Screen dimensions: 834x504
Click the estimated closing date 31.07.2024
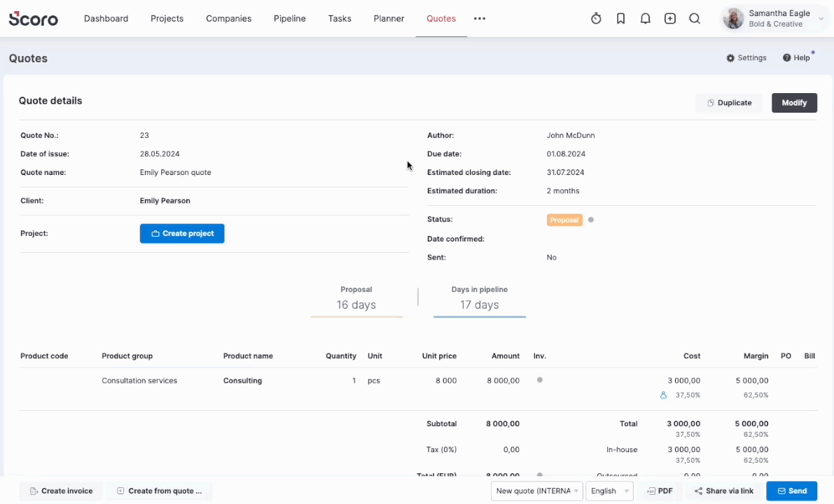565,172
